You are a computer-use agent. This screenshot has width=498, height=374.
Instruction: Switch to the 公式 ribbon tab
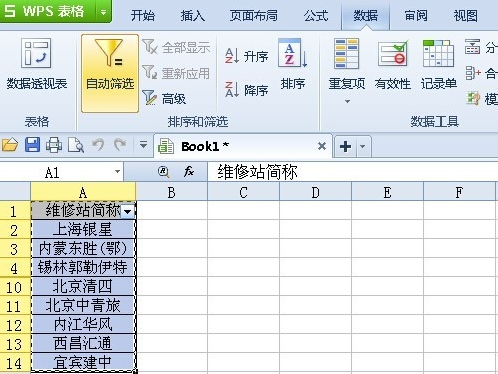click(x=316, y=15)
